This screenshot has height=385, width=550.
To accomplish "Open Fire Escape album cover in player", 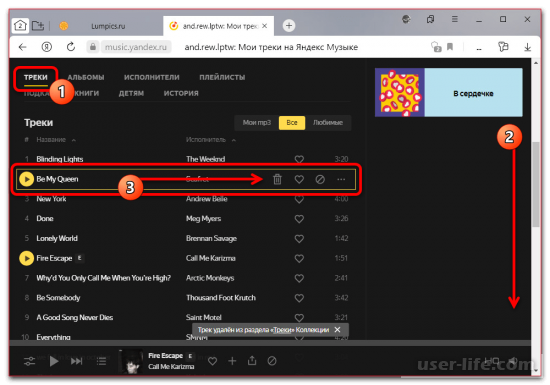I will [130, 361].
